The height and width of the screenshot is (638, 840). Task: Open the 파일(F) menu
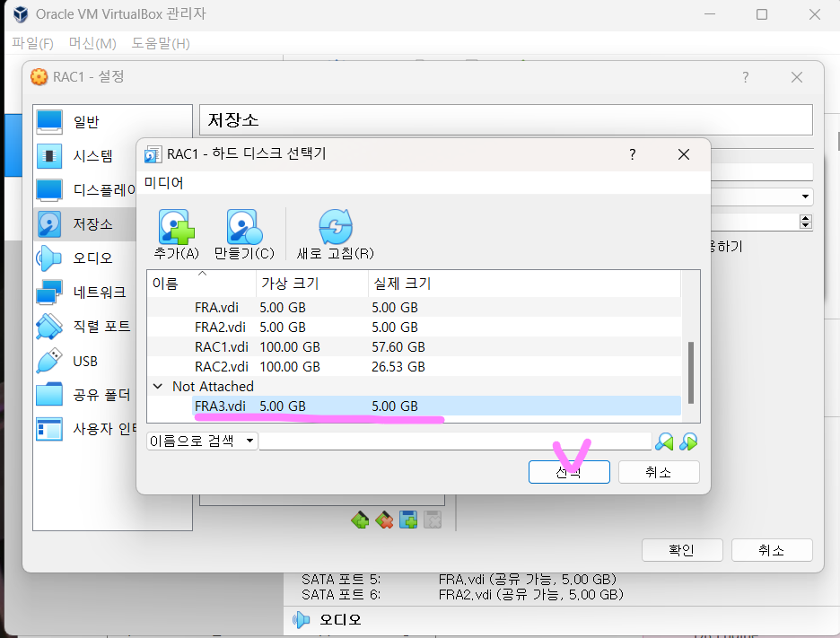32,43
